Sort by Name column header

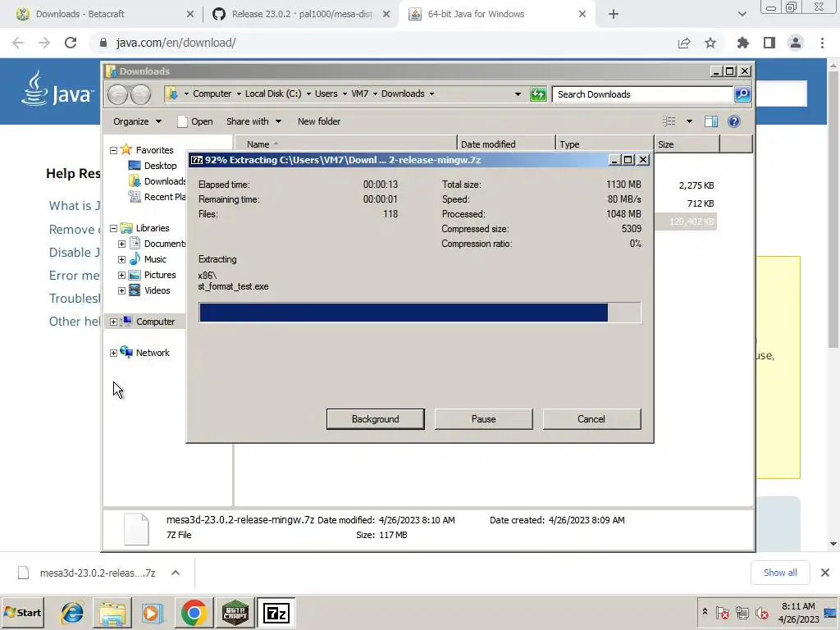[x=346, y=144]
